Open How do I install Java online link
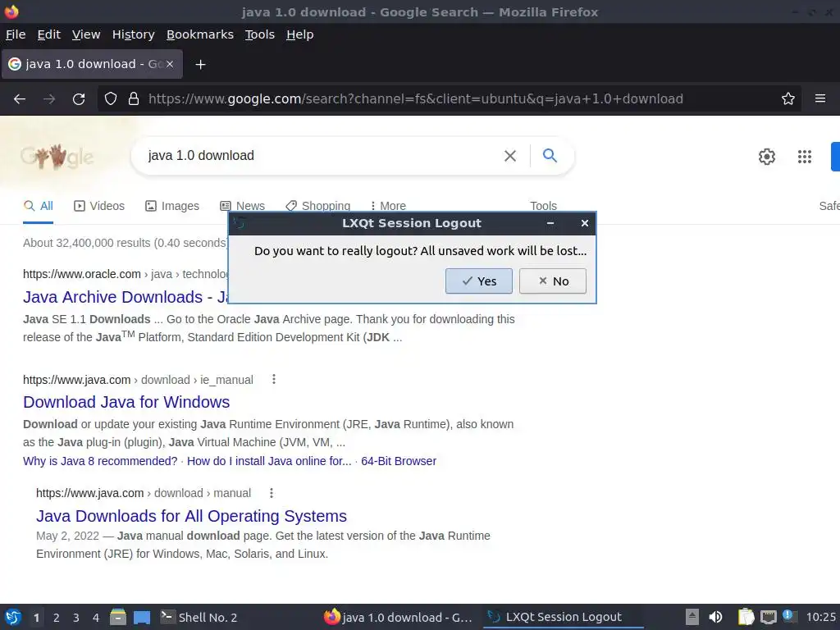The height and width of the screenshot is (630, 840). [x=269, y=461]
